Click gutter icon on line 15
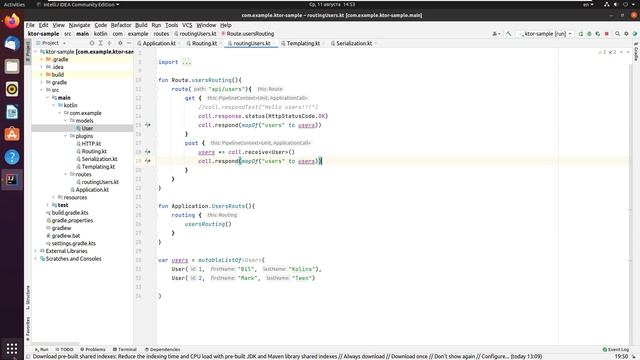 [x=148, y=124]
